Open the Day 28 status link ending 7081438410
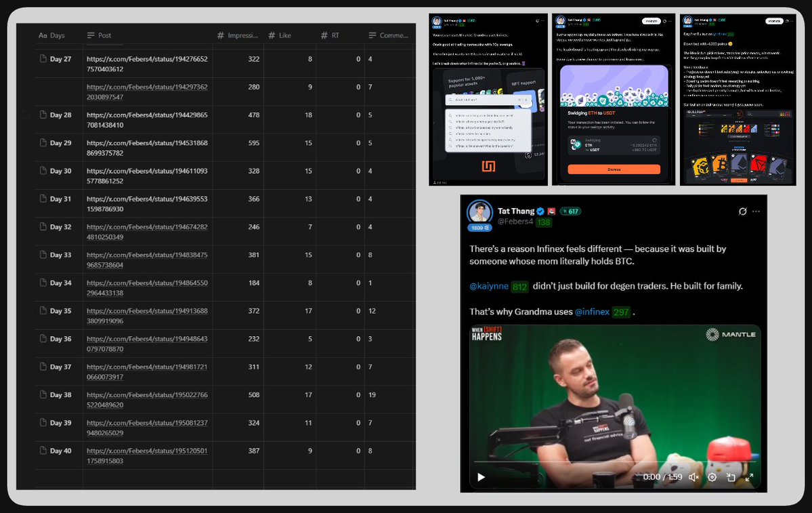 (147, 120)
